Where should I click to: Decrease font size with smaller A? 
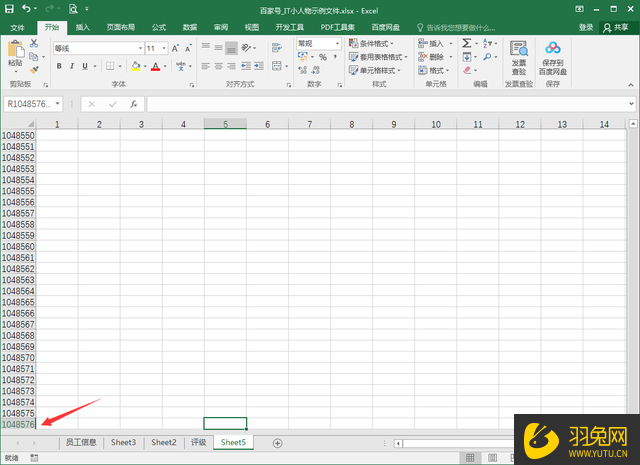[188, 49]
